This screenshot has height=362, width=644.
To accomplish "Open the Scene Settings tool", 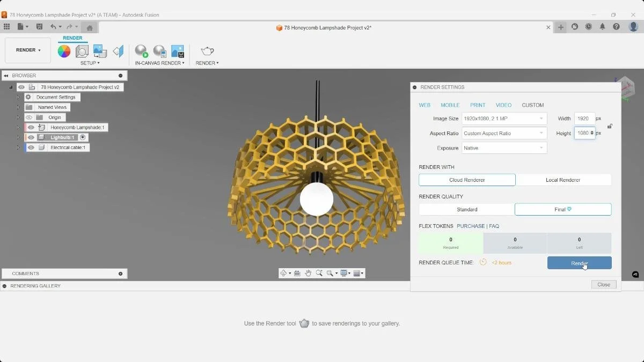I will click(x=82, y=51).
